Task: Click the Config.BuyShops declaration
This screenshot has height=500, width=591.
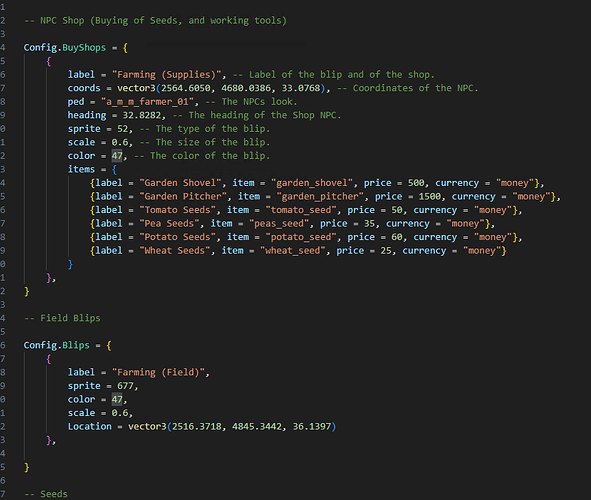Action: tap(65, 47)
